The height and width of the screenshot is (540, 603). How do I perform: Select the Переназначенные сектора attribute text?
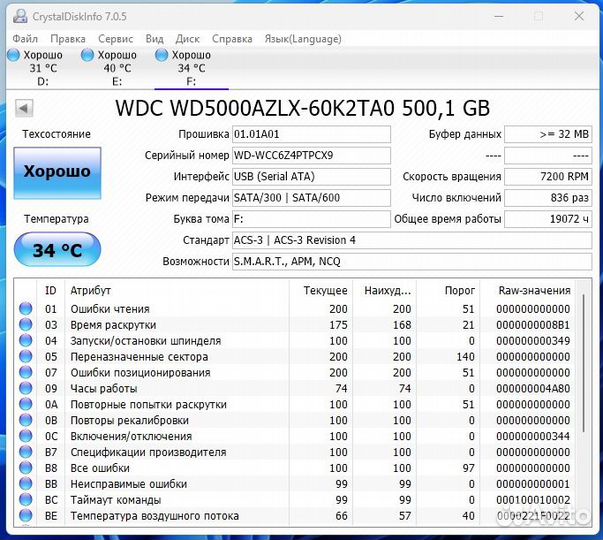click(139, 357)
